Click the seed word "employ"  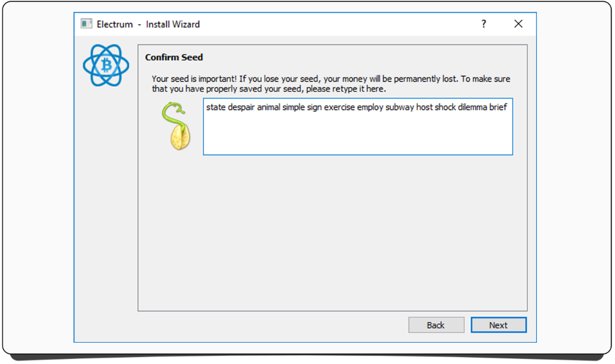(370, 108)
